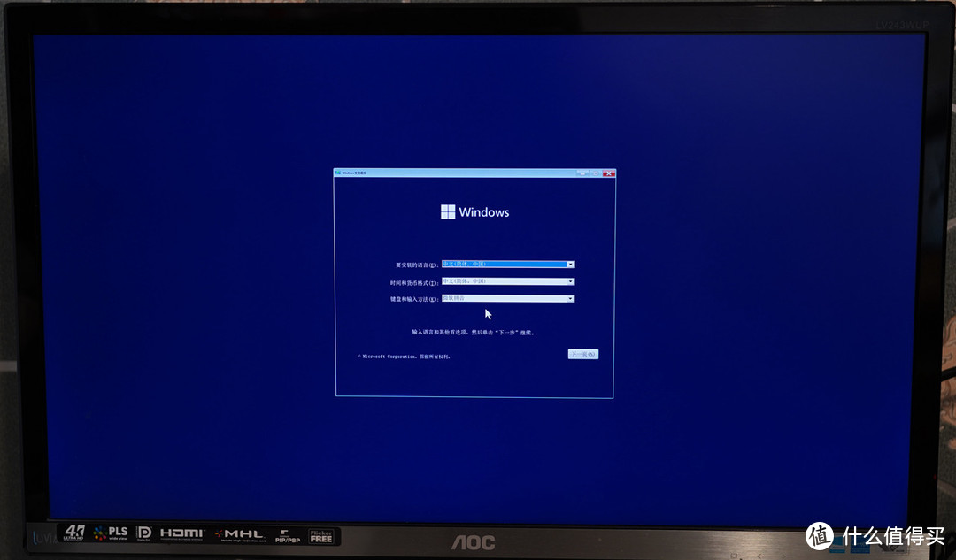Open the 时间和货币格式 dropdown
956x560 pixels.
pyautogui.click(x=508, y=281)
